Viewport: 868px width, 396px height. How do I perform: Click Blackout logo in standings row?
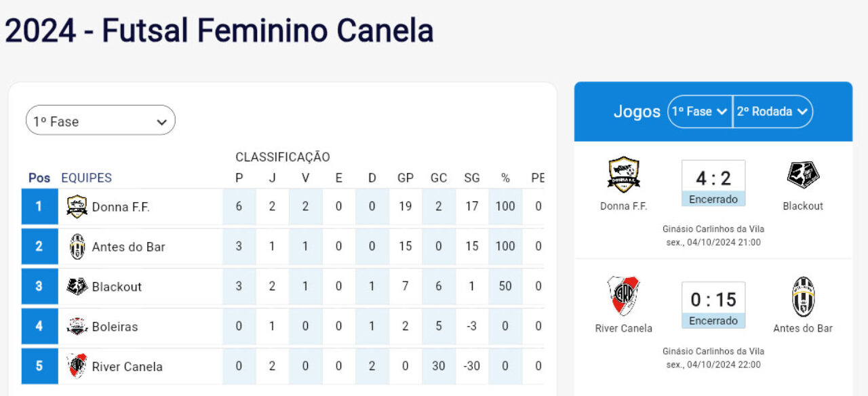point(77,286)
